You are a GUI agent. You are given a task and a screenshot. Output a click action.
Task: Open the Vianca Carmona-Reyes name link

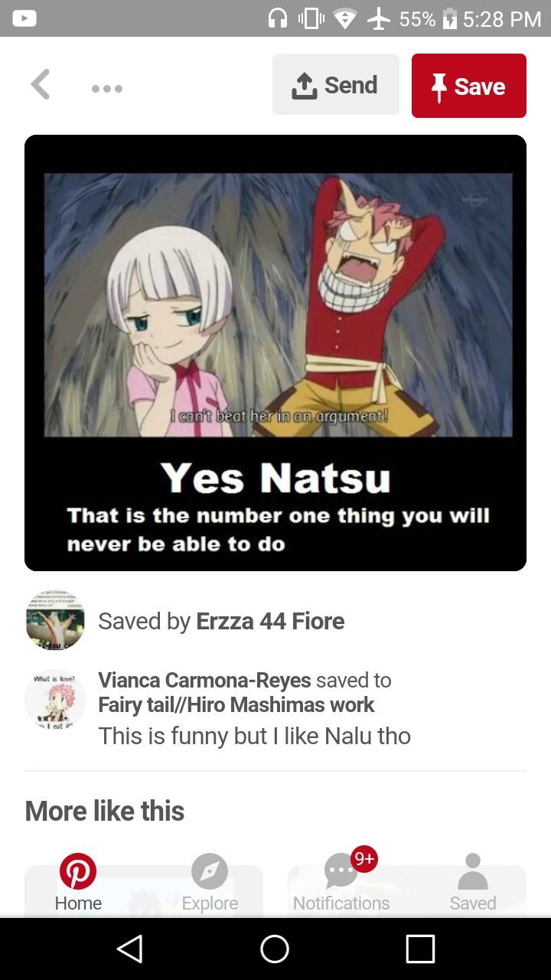(204, 680)
